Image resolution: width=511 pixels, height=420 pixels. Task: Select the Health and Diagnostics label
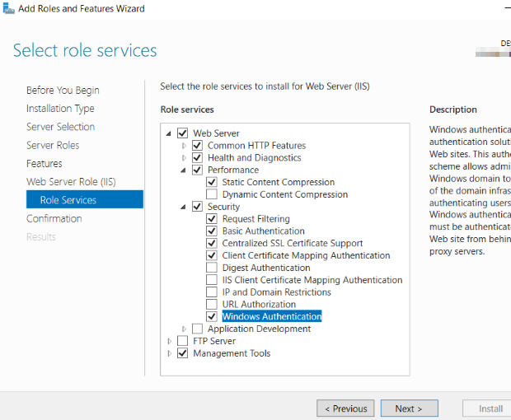click(254, 157)
